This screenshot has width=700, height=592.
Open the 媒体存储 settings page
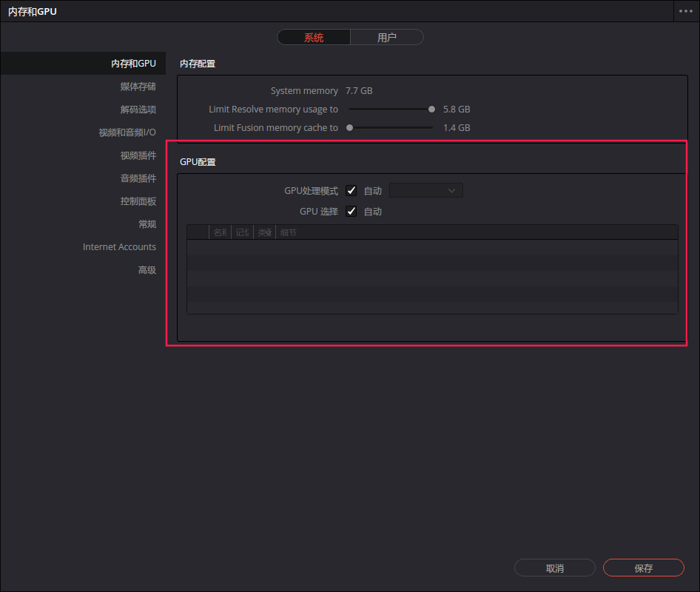pyautogui.click(x=138, y=87)
